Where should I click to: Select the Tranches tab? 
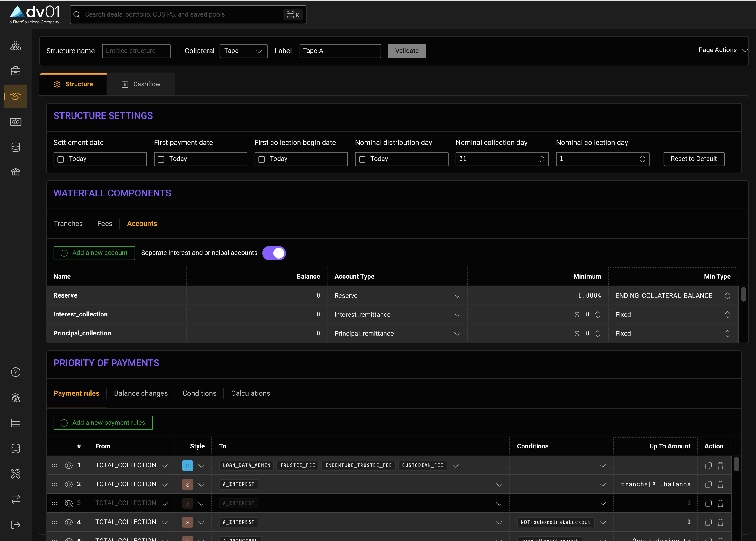coord(68,224)
